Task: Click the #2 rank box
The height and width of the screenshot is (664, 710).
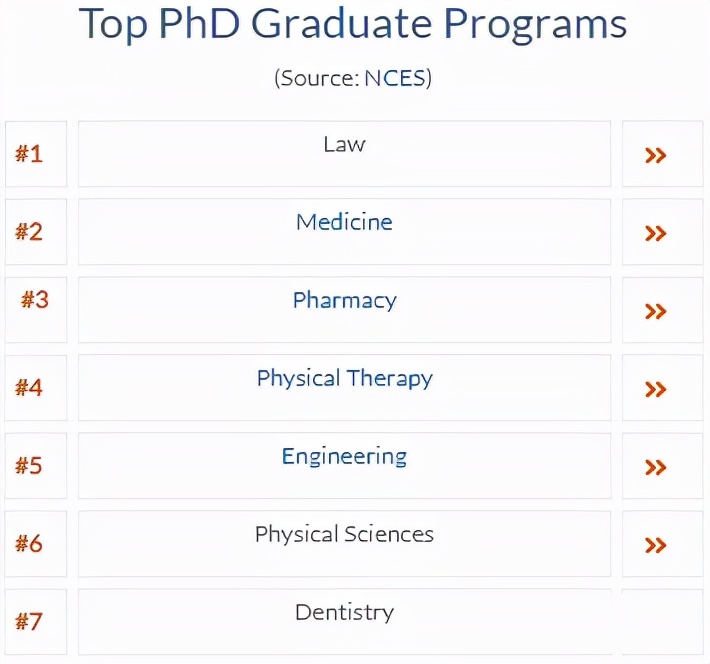Action: coord(36,232)
